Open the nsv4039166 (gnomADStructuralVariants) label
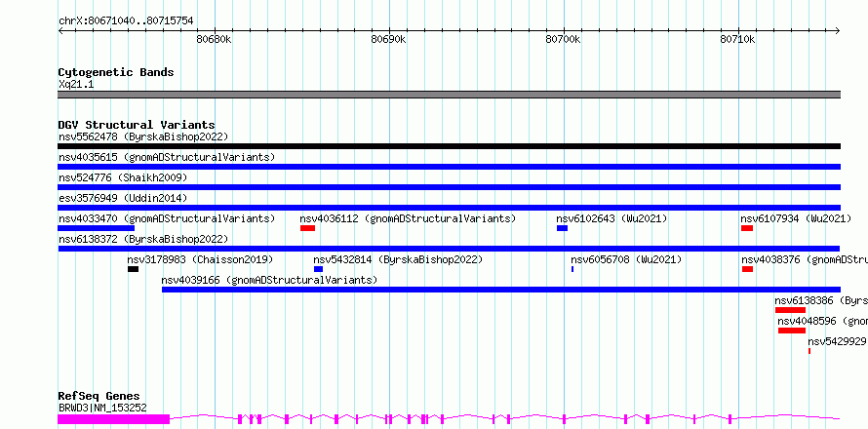The image size is (868, 429). (x=269, y=280)
